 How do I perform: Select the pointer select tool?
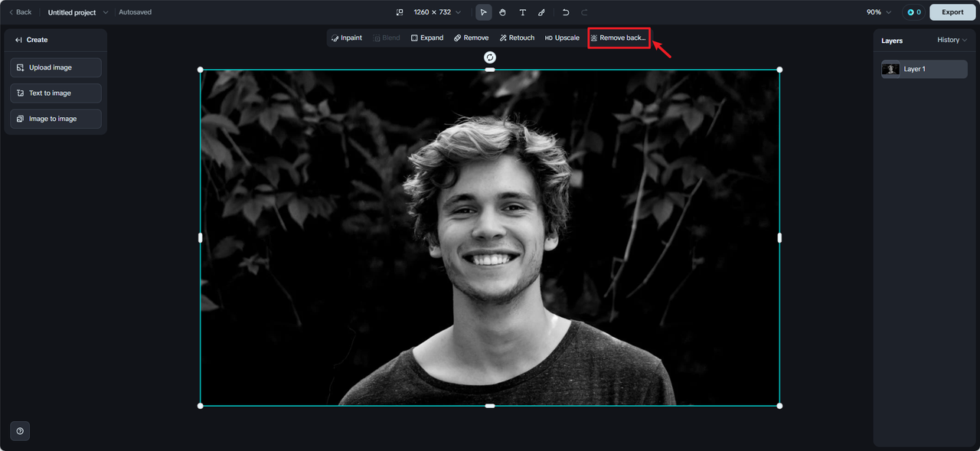click(483, 12)
